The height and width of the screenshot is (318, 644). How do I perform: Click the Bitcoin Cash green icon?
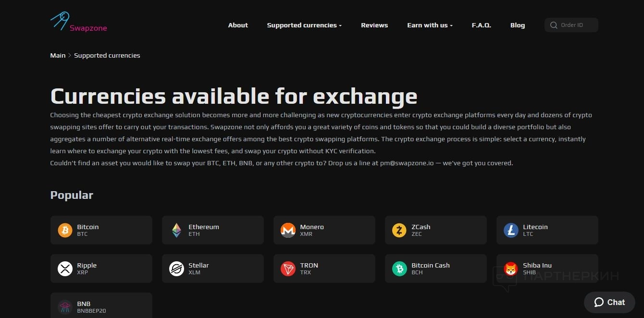pyautogui.click(x=399, y=269)
